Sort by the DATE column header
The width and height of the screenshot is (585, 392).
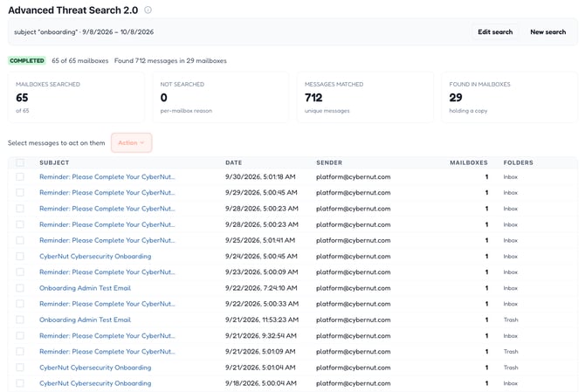[x=233, y=162]
